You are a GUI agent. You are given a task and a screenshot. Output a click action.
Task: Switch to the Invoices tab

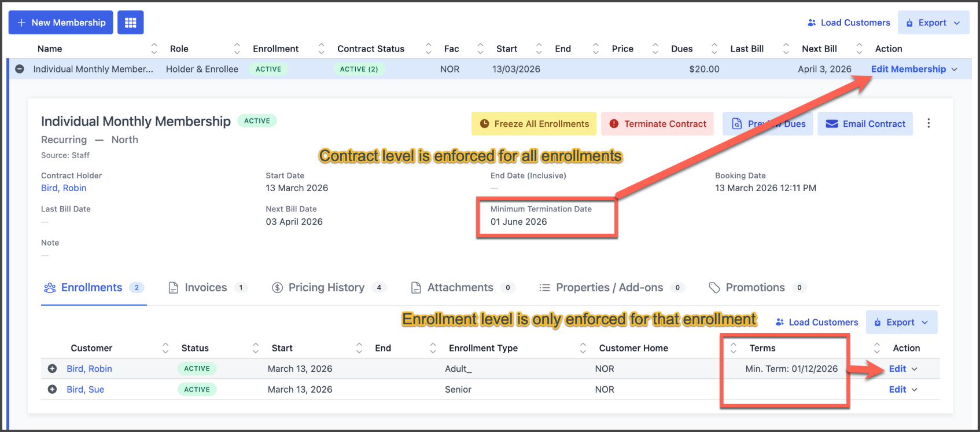[x=205, y=288]
